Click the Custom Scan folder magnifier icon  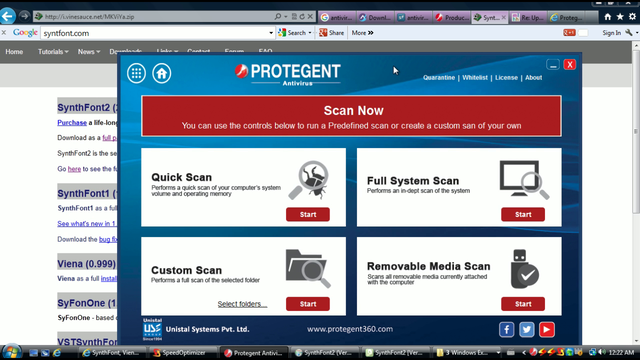pos(308,269)
